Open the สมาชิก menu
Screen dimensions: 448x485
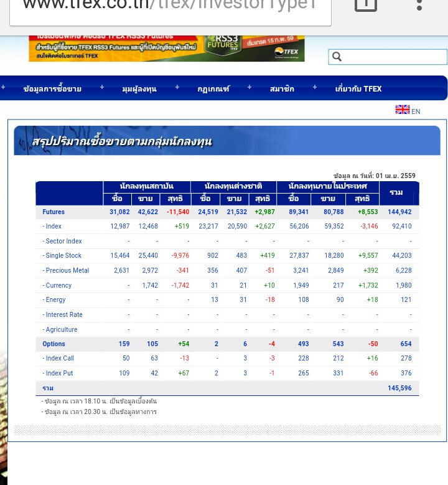(x=282, y=89)
